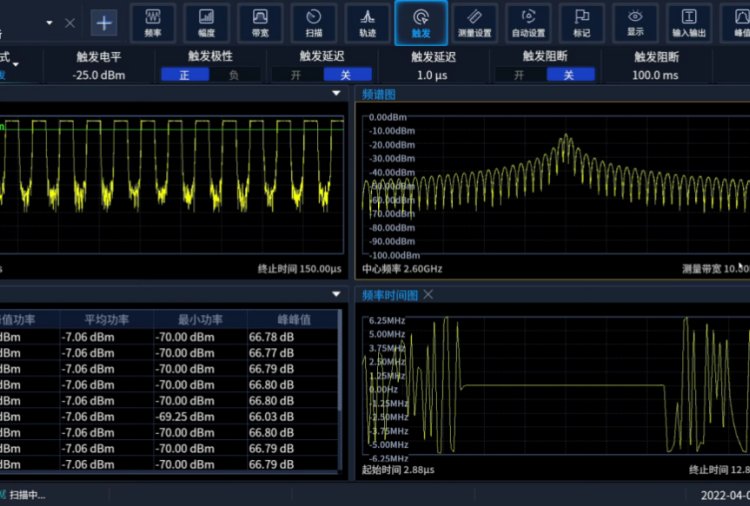
Task: Add a new measurement with the plus button
Action: click(x=104, y=22)
